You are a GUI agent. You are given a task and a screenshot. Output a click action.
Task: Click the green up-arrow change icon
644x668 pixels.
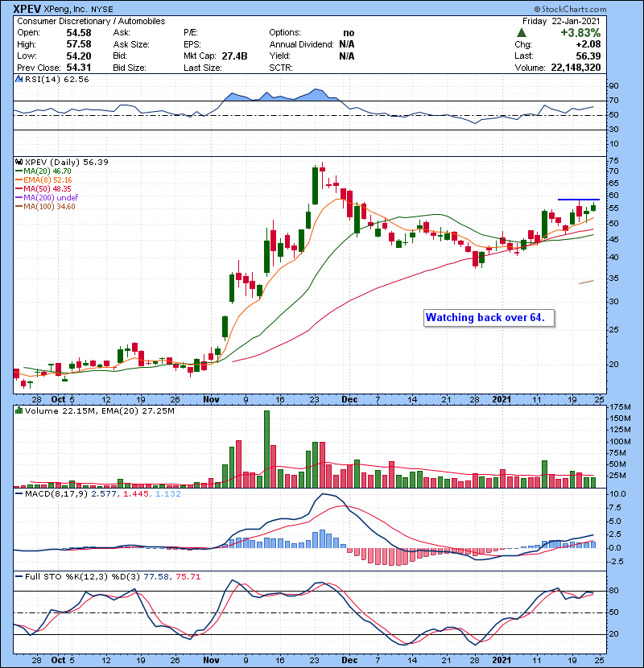click(521, 33)
